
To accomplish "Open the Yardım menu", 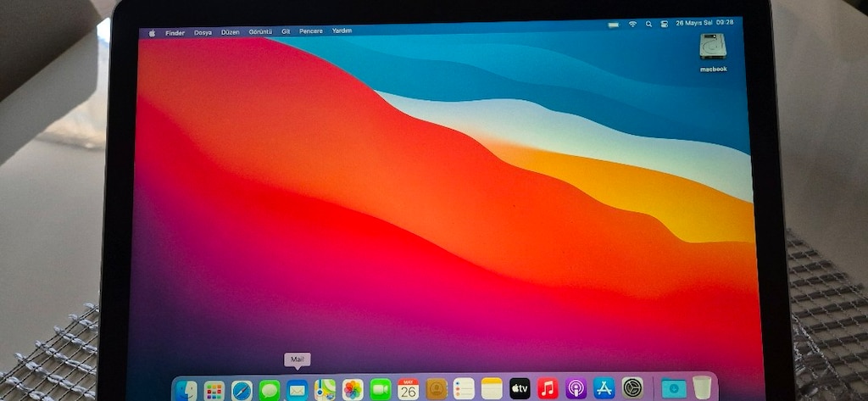I will 342,31.
